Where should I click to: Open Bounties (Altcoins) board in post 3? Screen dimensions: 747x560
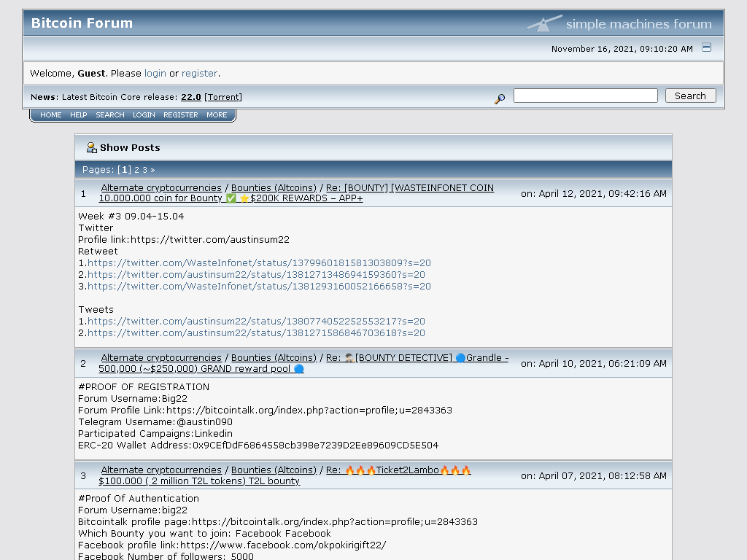click(274, 470)
